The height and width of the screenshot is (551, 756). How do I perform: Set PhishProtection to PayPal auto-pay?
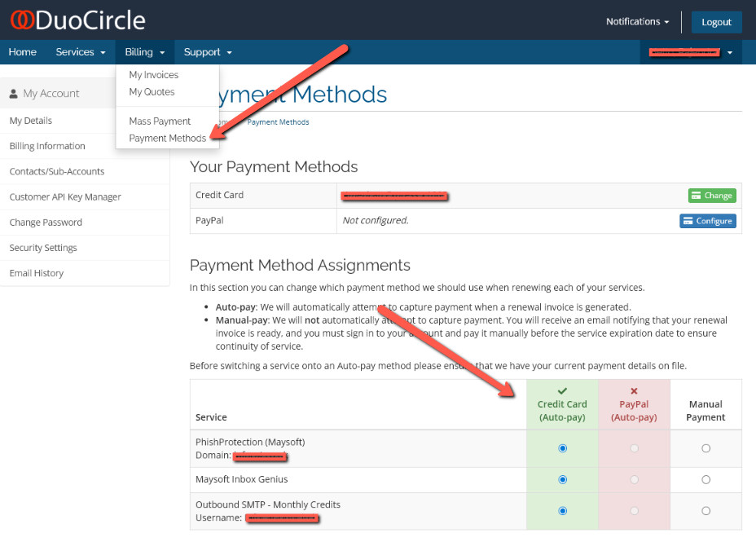tap(634, 448)
